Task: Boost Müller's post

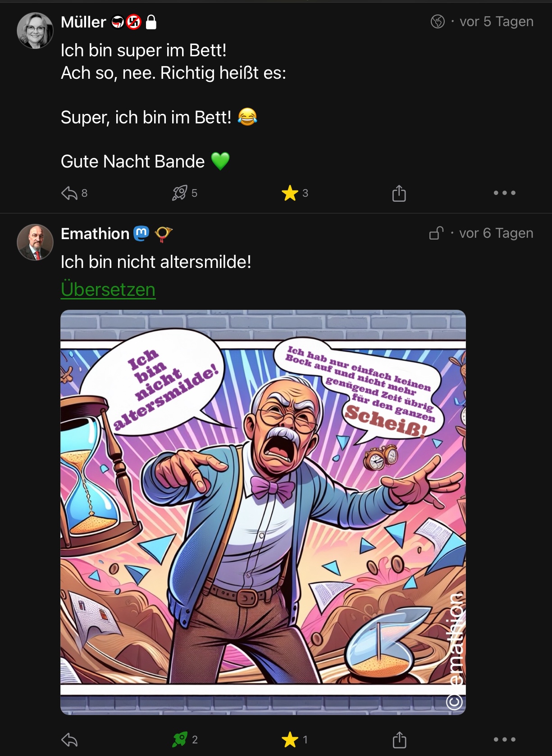Action: click(179, 193)
